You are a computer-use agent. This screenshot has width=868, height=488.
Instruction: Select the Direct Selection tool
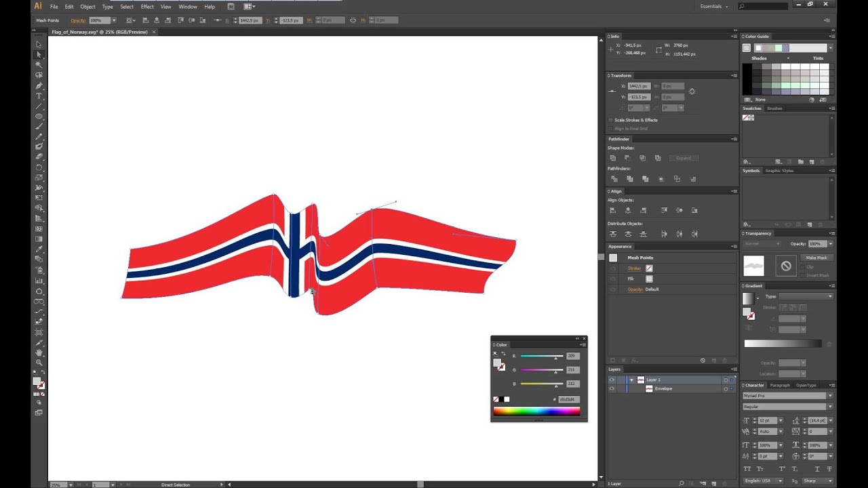(x=39, y=54)
